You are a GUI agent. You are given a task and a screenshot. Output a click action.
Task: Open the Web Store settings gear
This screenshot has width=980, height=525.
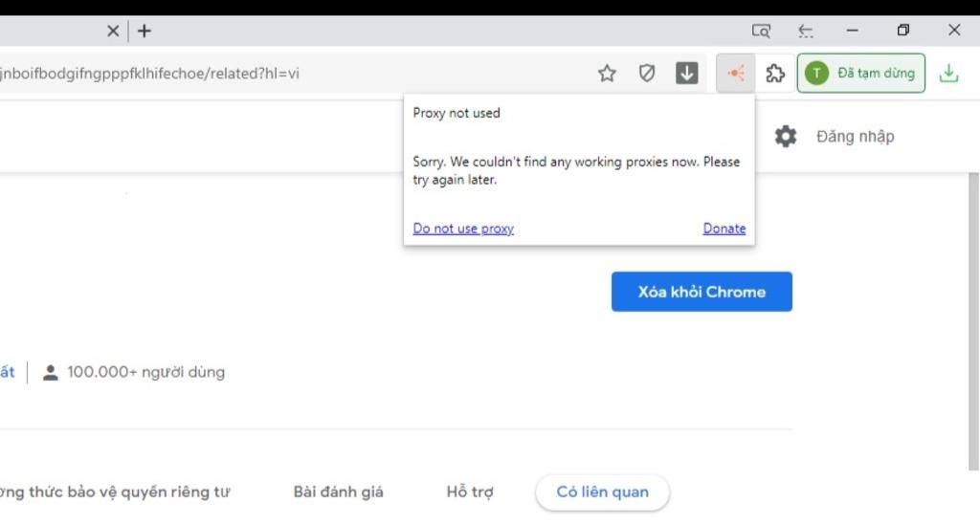[x=786, y=136]
